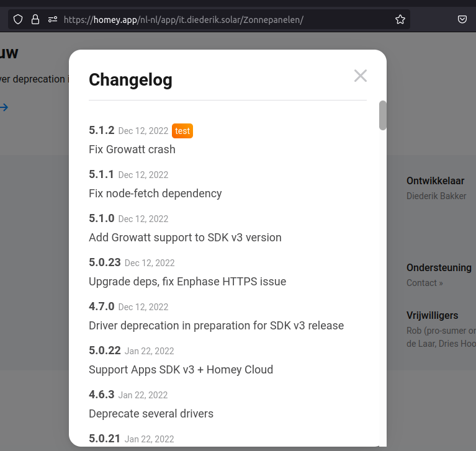476x451 pixels.
Task: Open site permissions icon in address bar
Action: pos(53,19)
